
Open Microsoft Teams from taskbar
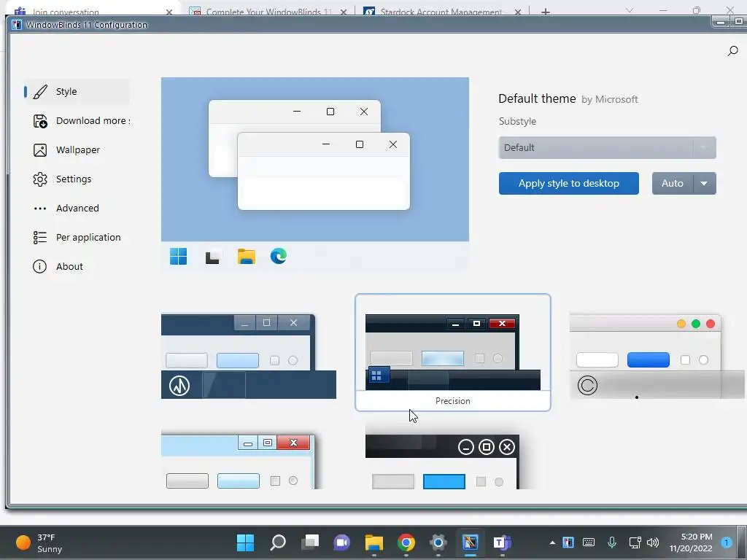coord(502,542)
